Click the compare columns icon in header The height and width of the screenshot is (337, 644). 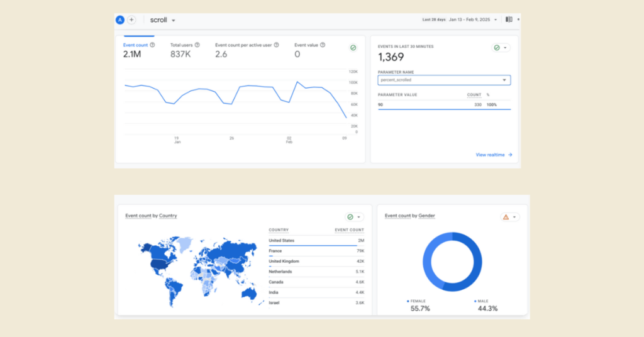click(x=509, y=19)
